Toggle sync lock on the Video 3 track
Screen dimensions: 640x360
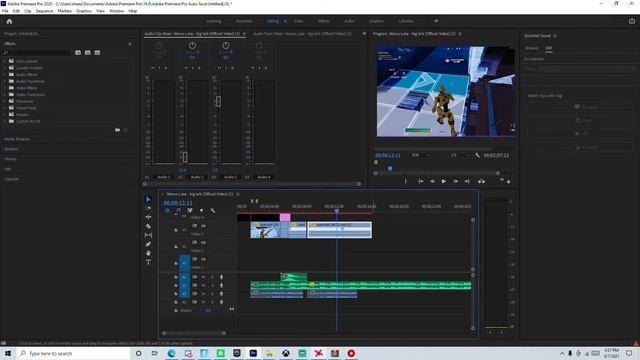click(x=195, y=226)
